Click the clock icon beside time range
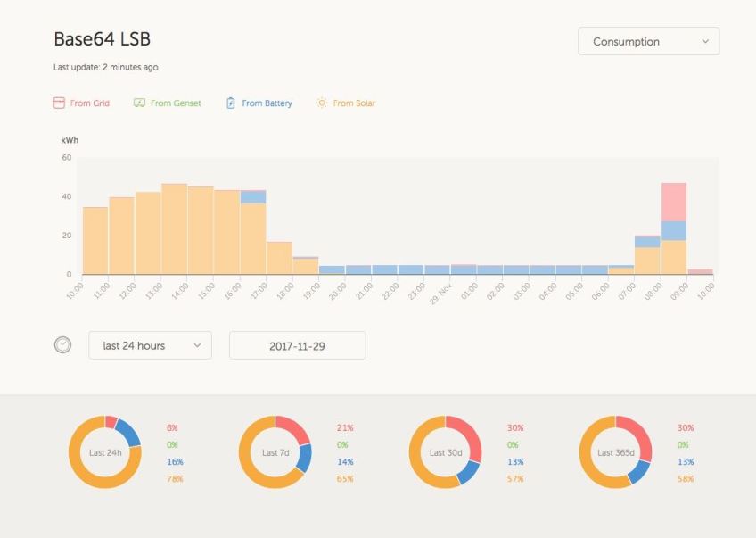The width and height of the screenshot is (756, 538). (x=62, y=345)
